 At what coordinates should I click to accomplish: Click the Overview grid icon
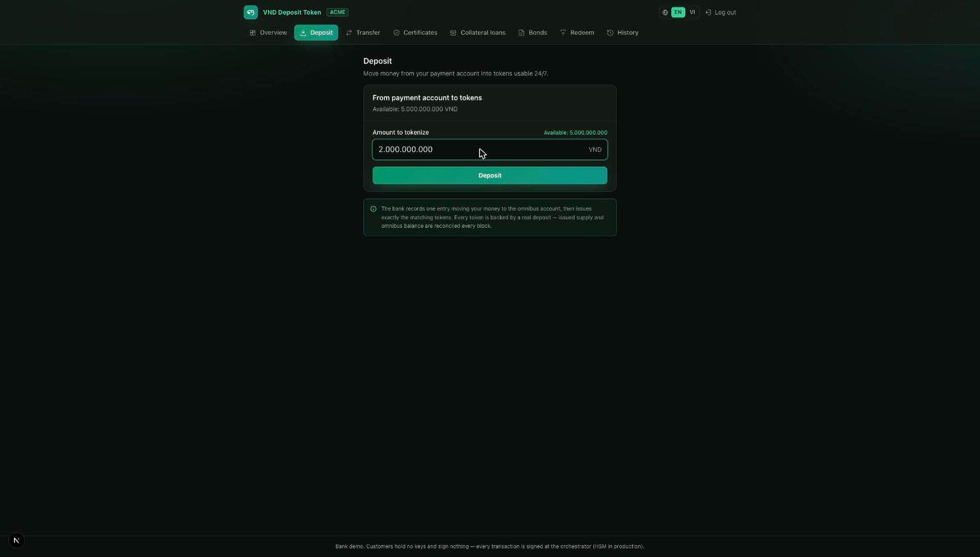tap(253, 33)
